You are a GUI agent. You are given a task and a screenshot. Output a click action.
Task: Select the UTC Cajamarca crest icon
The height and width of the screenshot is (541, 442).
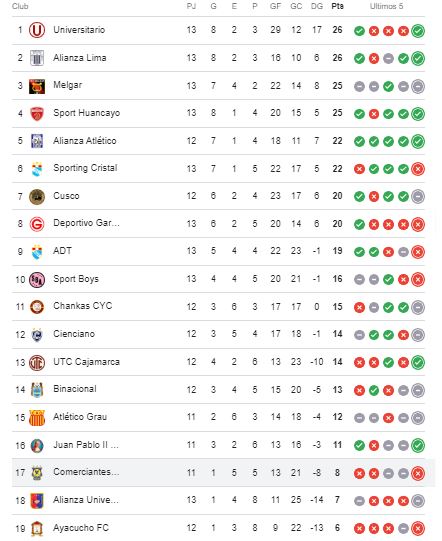tap(37, 363)
